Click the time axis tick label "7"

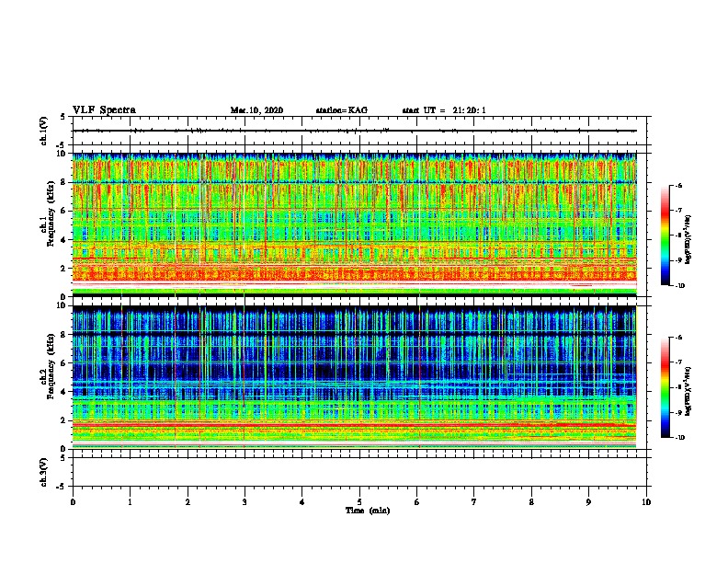pos(474,502)
